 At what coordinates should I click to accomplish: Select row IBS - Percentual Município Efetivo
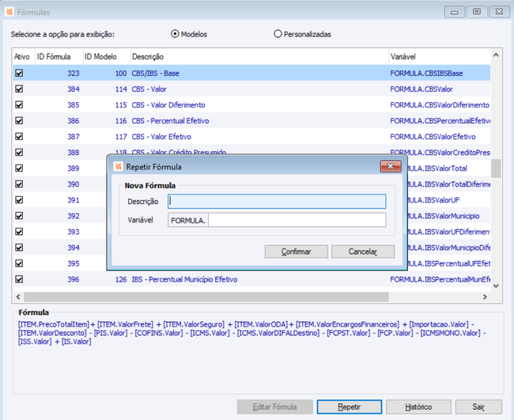251,279
